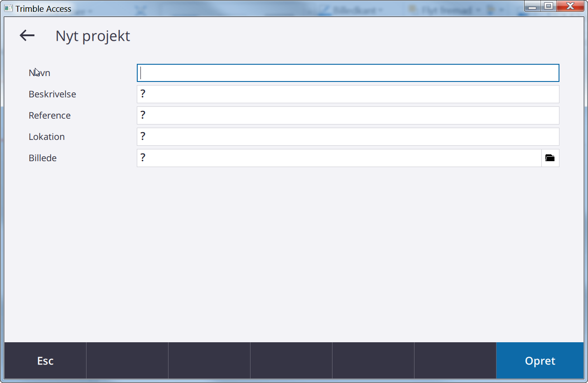Click the Lokation label text
The height and width of the screenshot is (383, 588).
(47, 137)
